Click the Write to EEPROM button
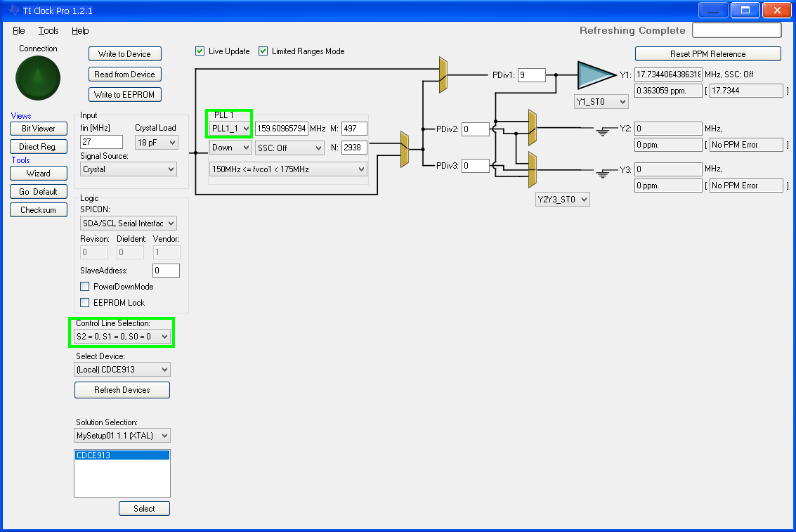Image resolution: width=796 pixels, height=532 pixels. [125, 94]
